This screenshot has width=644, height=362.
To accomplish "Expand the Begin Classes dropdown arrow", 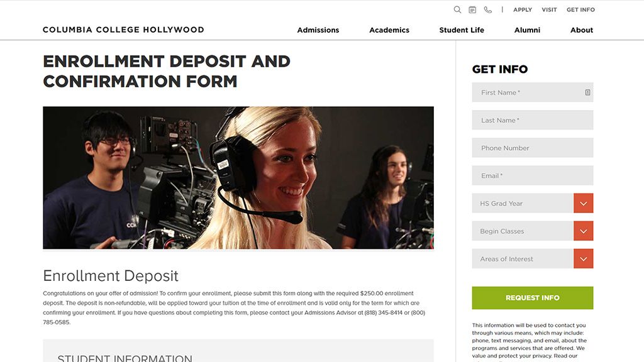I will tap(583, 231).
